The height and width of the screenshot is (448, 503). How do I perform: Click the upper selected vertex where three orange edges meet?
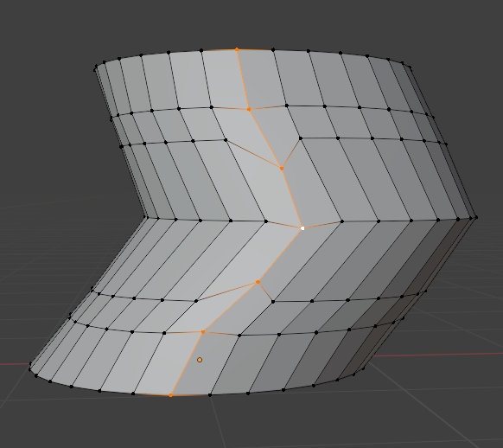point(282,168)
